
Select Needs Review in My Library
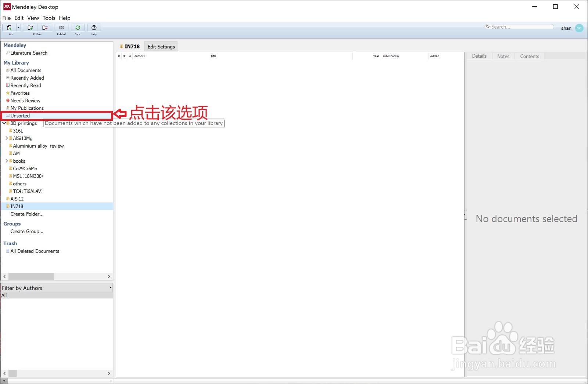pos(25,101)
